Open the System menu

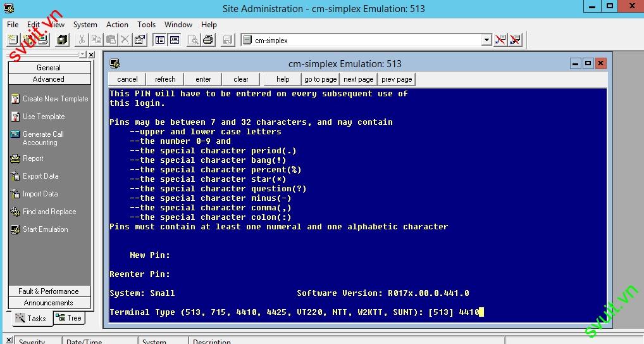85,25
